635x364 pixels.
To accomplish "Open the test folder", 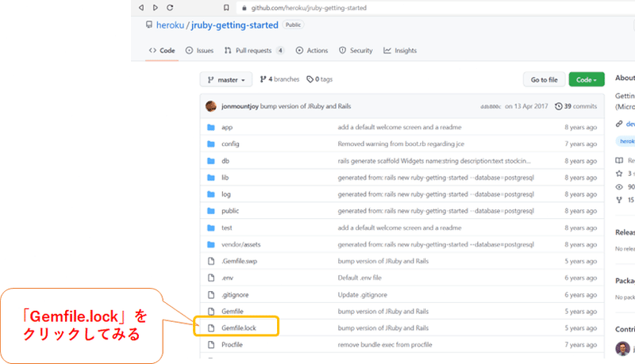I will 227,228.
